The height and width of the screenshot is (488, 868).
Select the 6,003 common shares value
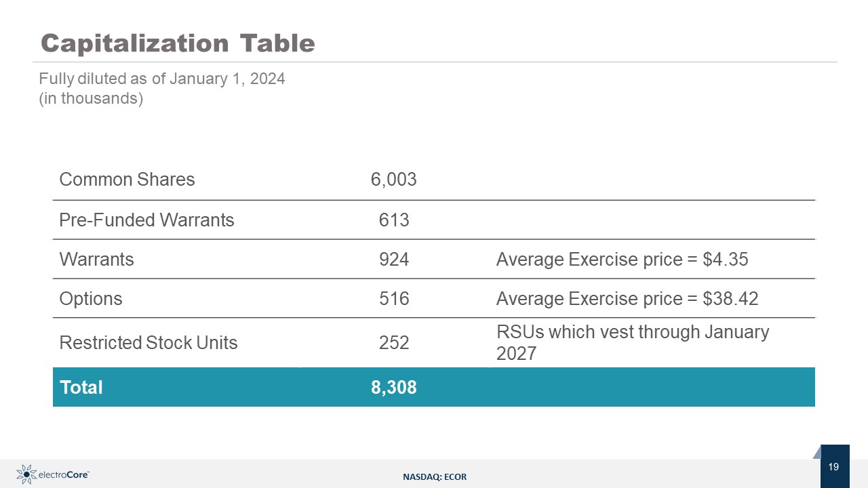tap(393, 180)
